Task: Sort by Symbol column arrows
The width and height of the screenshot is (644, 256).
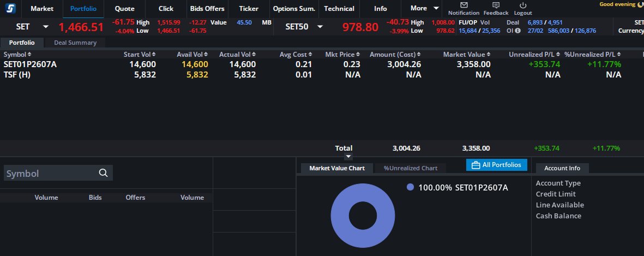Action: pyautogui.click(x=29, y=54)
